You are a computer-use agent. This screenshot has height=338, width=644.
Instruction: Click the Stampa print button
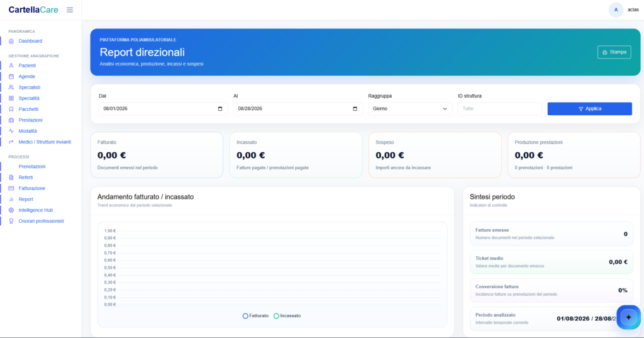coord(614,52)
